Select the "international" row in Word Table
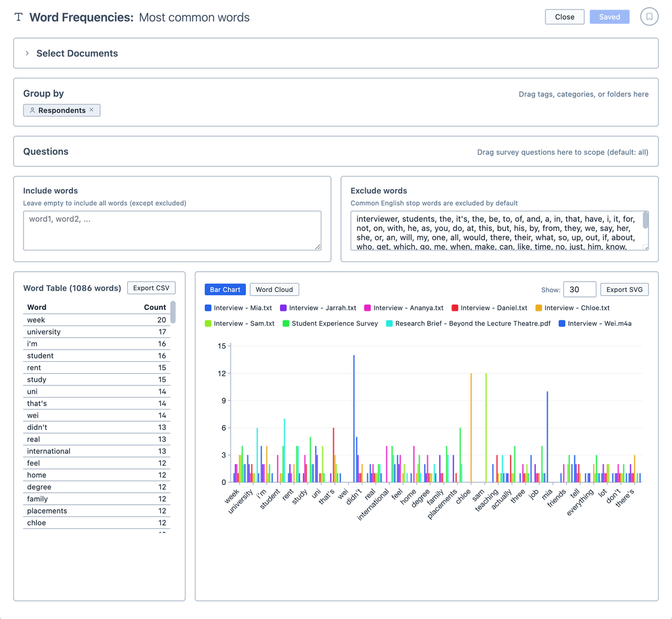672x619 pixels. tap(96, 451)
